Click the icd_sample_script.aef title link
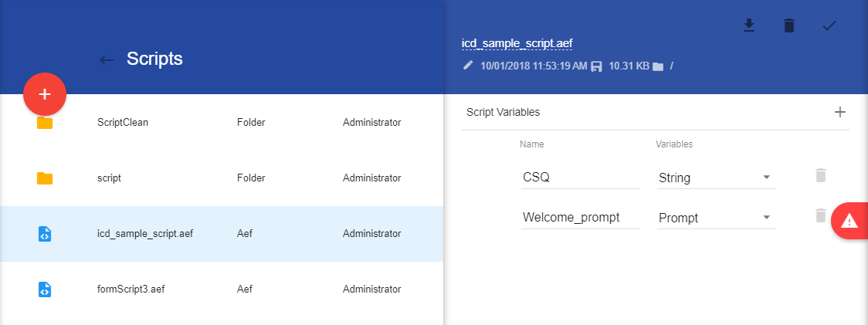Image resolution: width=868 pixels, height=325 pixels. 517,43
